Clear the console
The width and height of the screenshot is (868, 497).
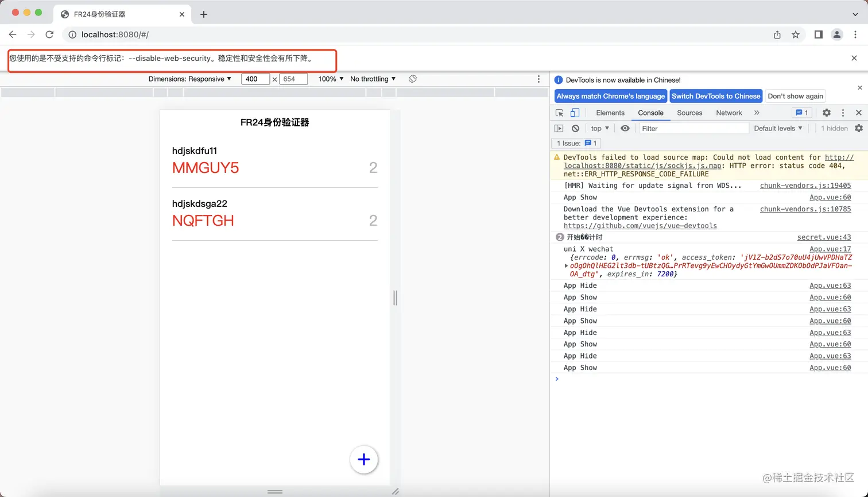click(x=575, y=128)
